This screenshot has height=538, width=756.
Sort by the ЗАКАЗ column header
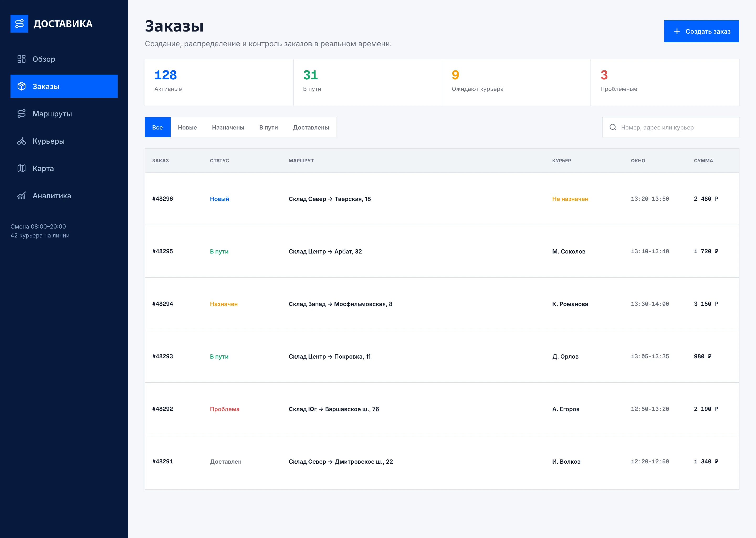click(x=161, y=161)
